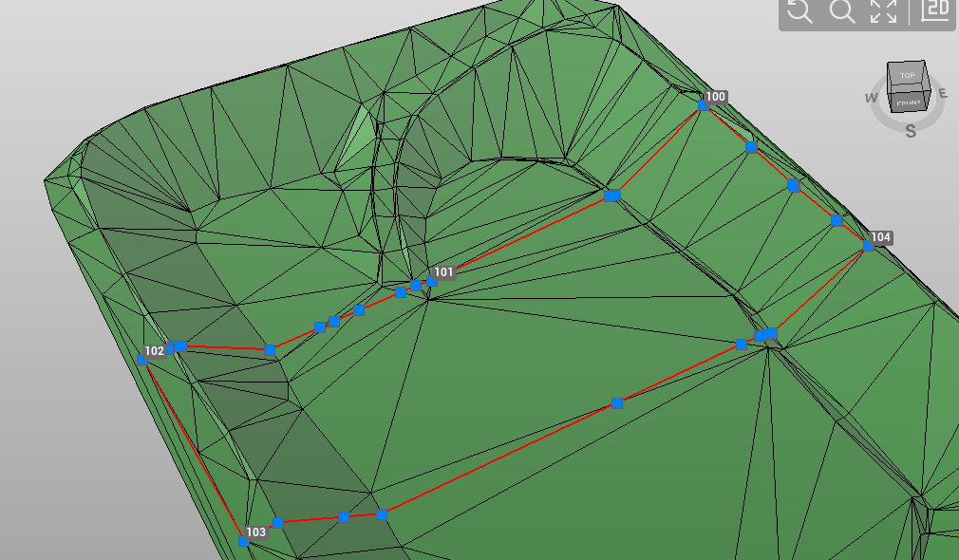Select the blue point midway between 100 and 104
This screenshot has height=560, width=959.
pos(794,186)
